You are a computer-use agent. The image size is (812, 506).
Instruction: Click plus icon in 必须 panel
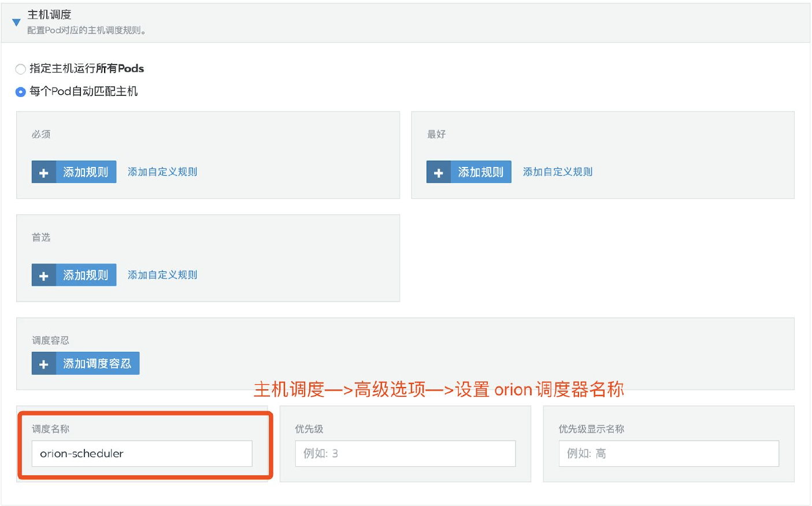click(x=44, y=172)
